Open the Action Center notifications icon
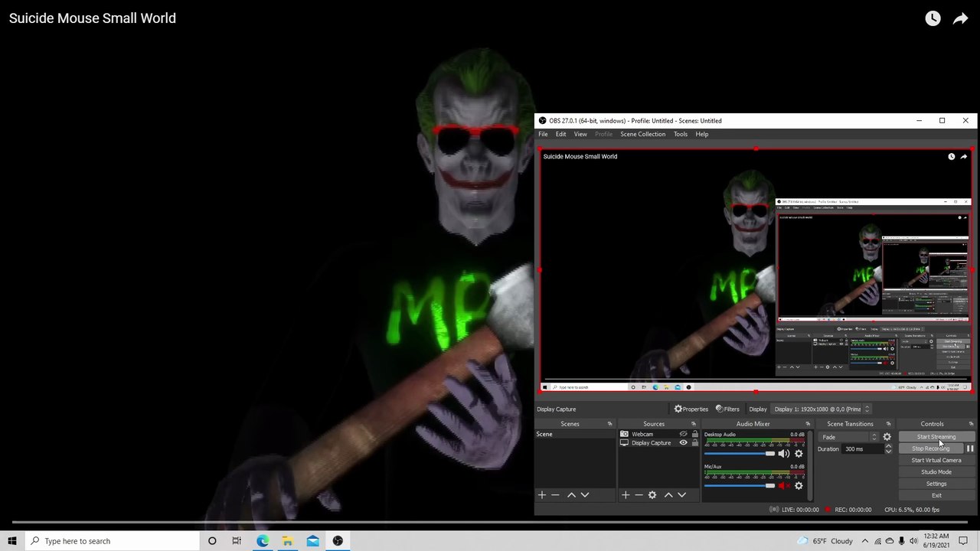This screenshot has height=551, width=980. (x=963, y=541)
